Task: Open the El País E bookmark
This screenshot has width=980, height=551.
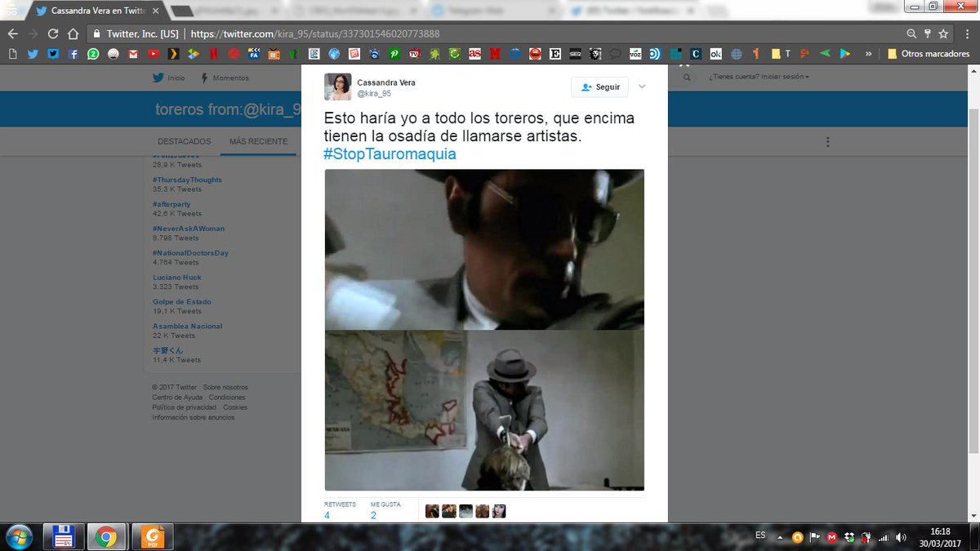Action: point(555,54)
